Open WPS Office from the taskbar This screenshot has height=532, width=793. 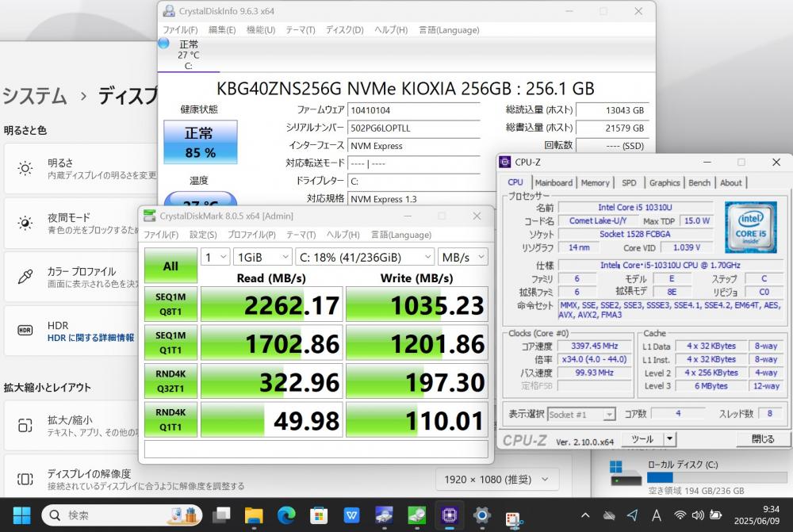click(351, 515)
